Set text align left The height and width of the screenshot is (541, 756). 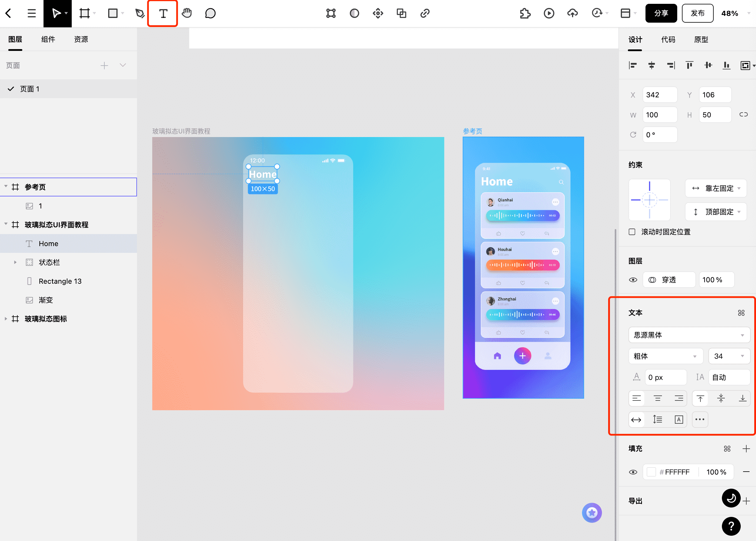click(x=636, y=398)
